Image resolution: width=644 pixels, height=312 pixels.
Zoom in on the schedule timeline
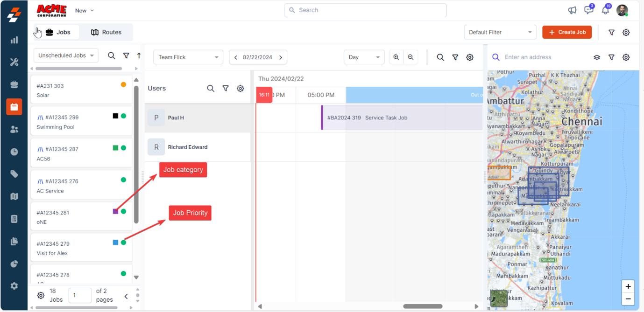(396, 57)
